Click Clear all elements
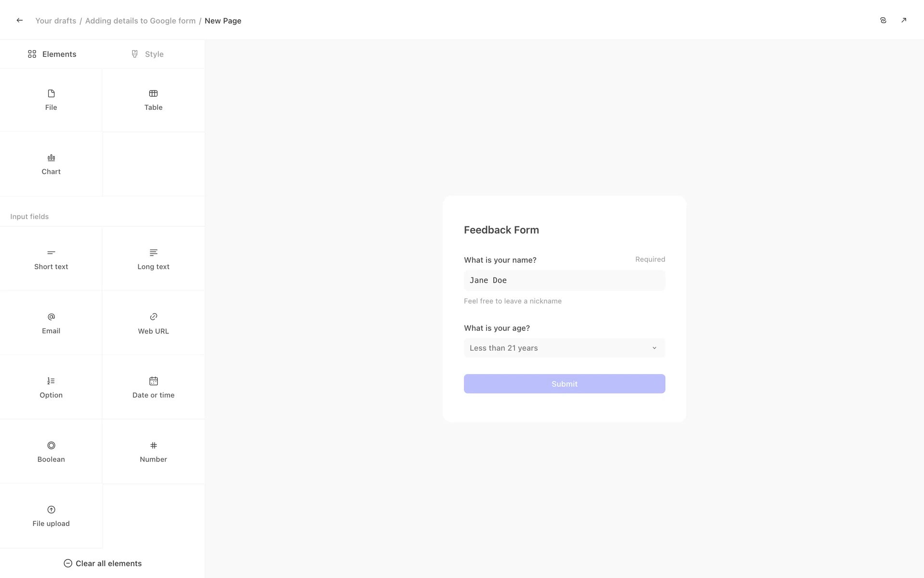 [103, 563]
